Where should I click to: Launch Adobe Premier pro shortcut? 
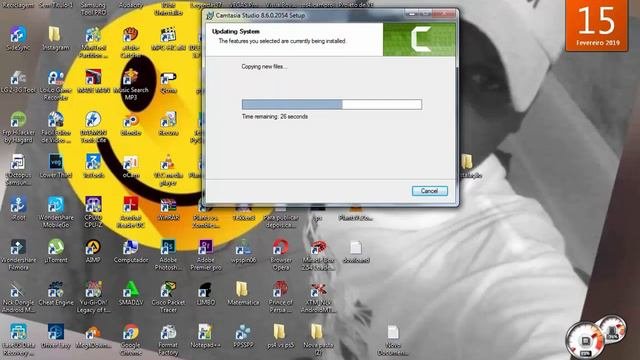(206, 256)
